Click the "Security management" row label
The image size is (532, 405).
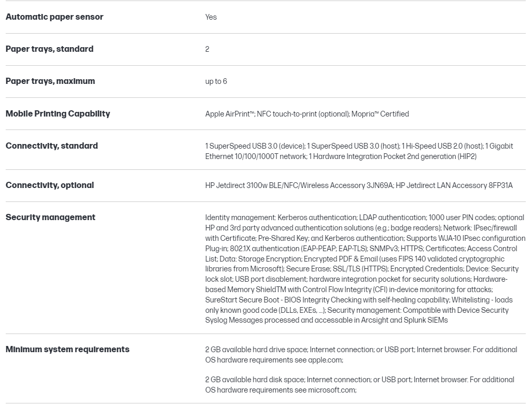pyautogui.click(x=50, y=218)
